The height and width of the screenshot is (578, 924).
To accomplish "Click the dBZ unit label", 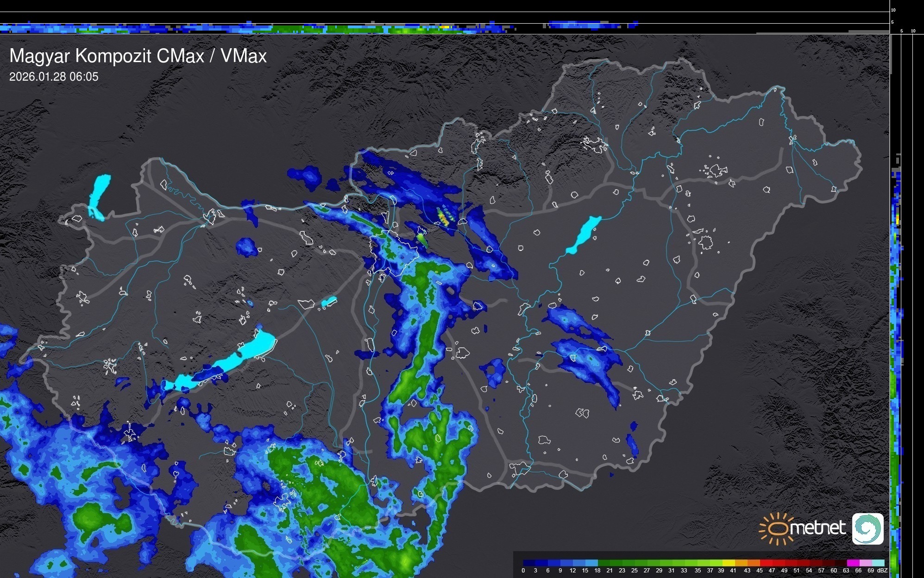I will point(882,571).
